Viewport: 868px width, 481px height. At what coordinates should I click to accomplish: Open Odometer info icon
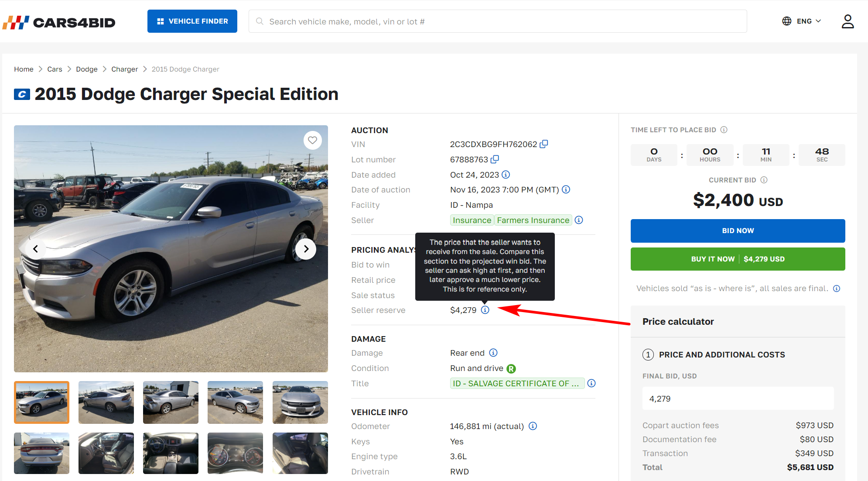tap(533, 426)
